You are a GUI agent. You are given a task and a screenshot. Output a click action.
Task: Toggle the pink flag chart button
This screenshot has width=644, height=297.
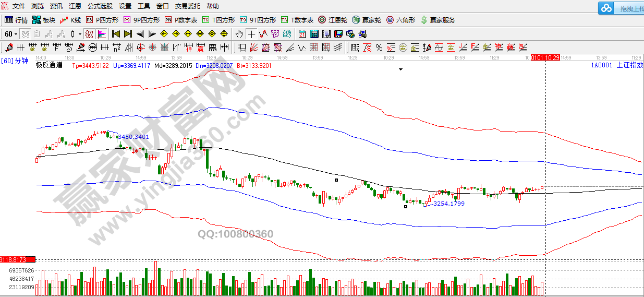pyautogui.click(x=101, y=34)
